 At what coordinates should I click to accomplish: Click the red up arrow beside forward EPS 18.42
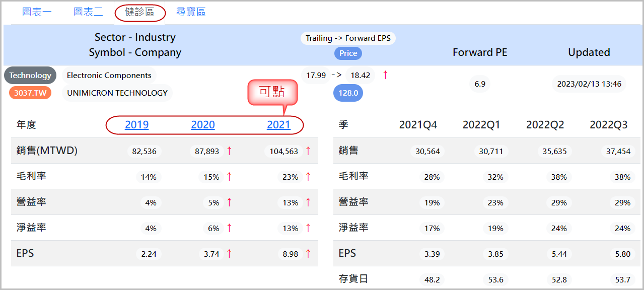[x=385, y=75]
